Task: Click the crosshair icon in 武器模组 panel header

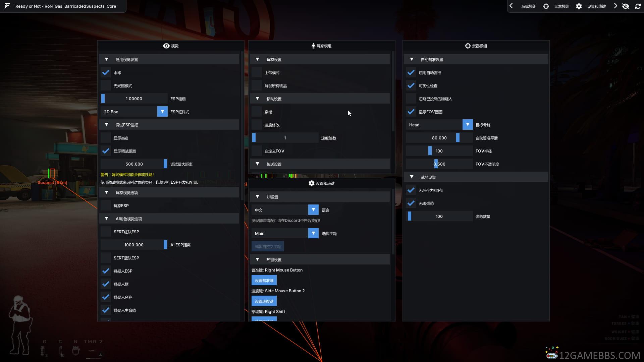Action: tap(468, 46)
